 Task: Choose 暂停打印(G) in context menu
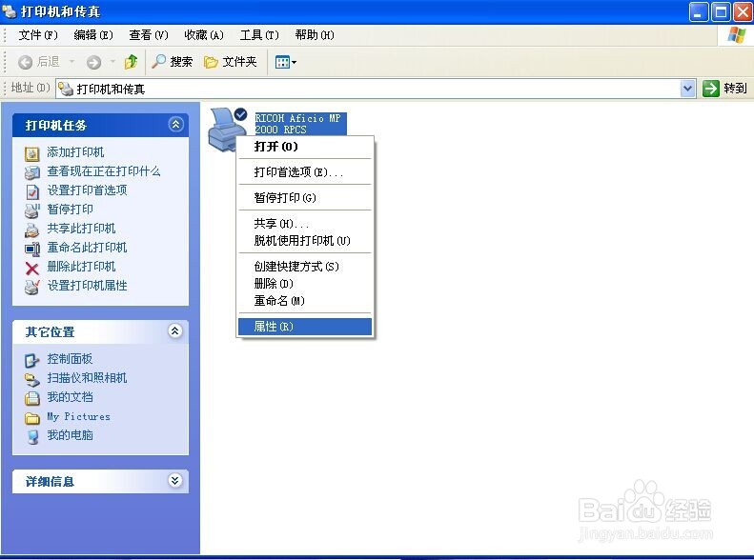point(305,197)
